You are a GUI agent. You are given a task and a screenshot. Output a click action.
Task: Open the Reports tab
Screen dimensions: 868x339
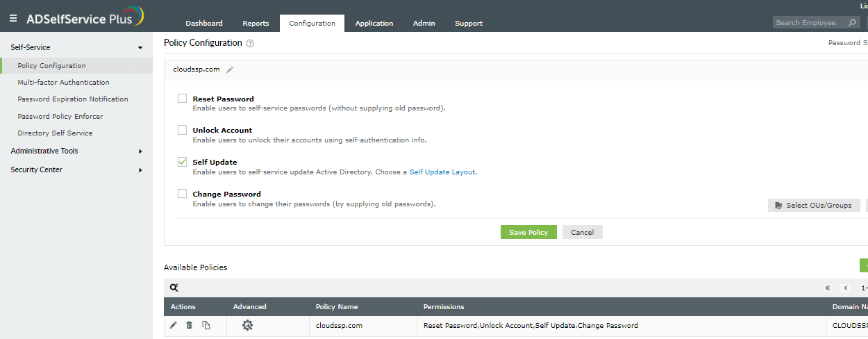pos(256,23)
